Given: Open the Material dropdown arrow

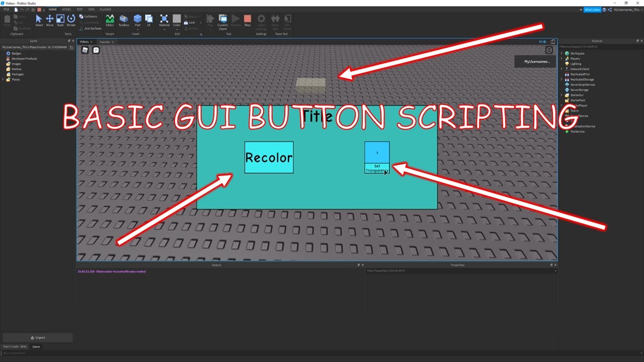Looking at the screenshot, I should 164,29.
